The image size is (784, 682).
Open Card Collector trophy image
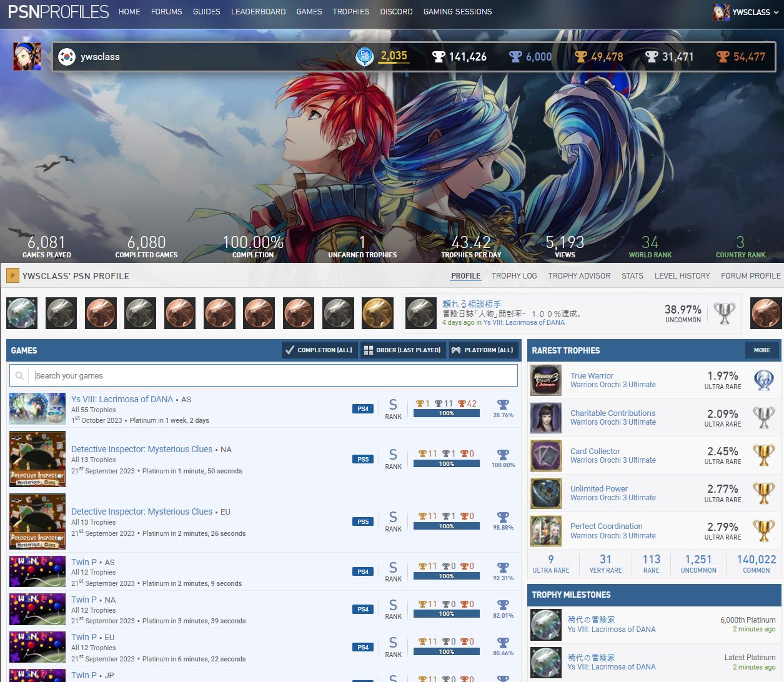coord(546,456)
